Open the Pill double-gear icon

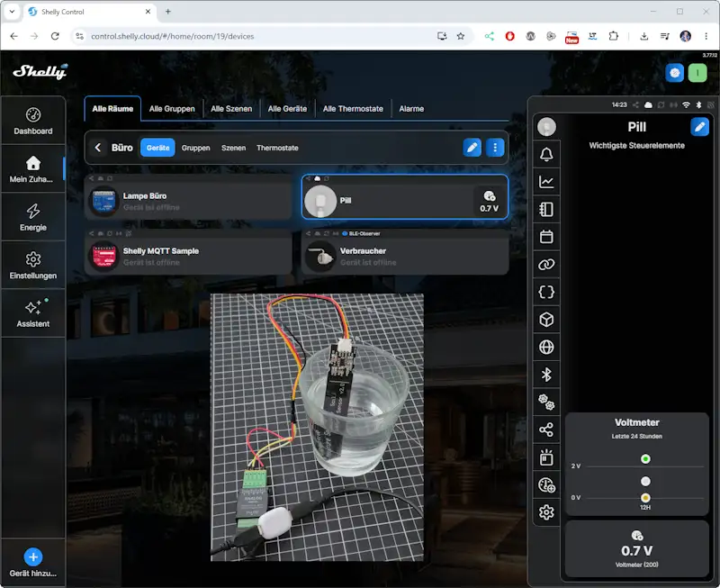pyautogui.click(x=546, y=403)
